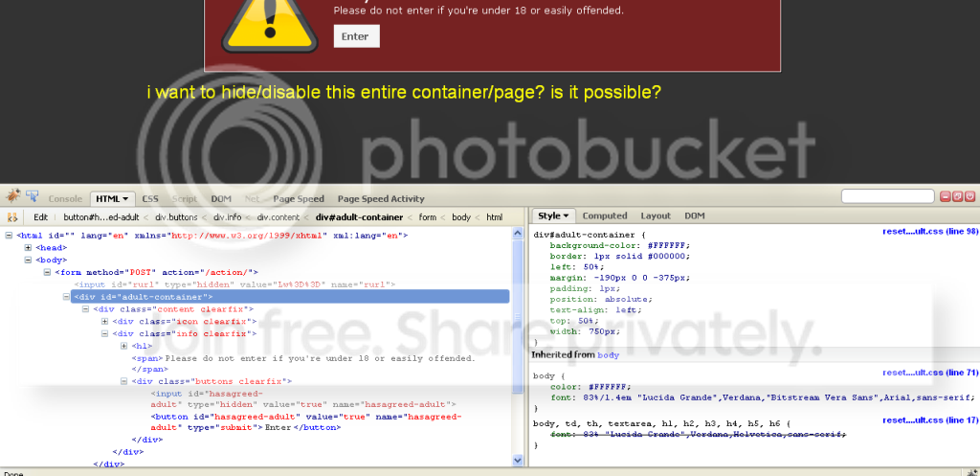The image size is (980, 476).
Task: Open the reset css (line 17) source link
Action: (x=930, y=420)
